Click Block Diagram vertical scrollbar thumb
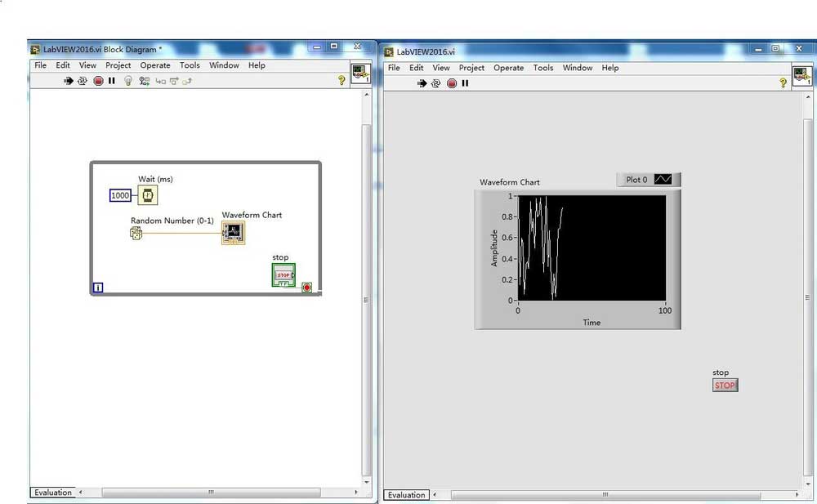The height and width of the screenshot is (504, 817). (x=366, y=300)
